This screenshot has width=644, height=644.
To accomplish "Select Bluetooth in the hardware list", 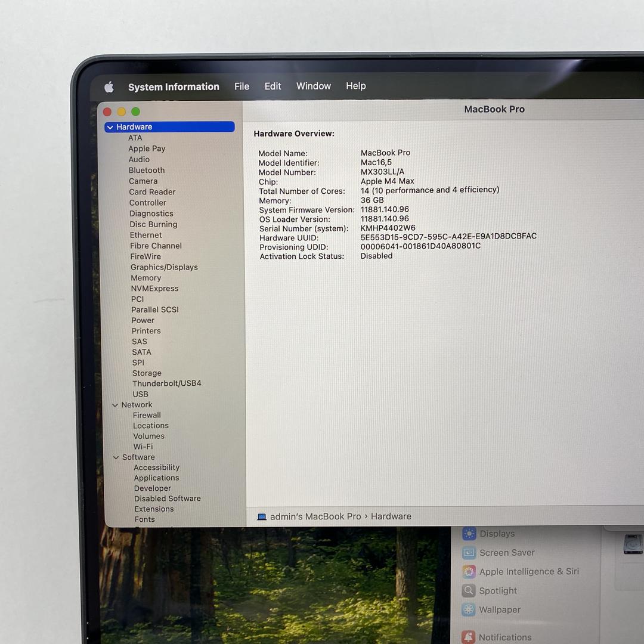I will click(146, 171).
